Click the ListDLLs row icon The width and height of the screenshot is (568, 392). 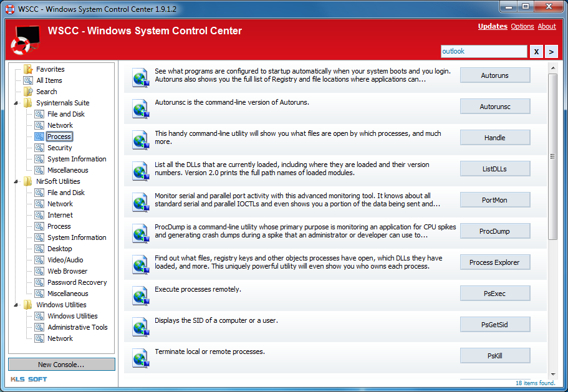pos(140,171)
